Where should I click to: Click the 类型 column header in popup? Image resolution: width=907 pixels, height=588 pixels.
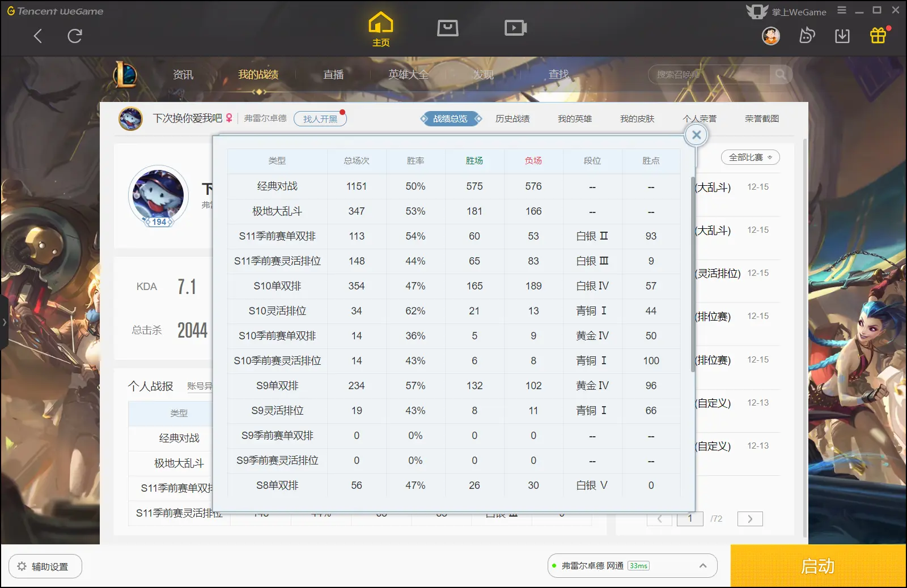[277, 161]
